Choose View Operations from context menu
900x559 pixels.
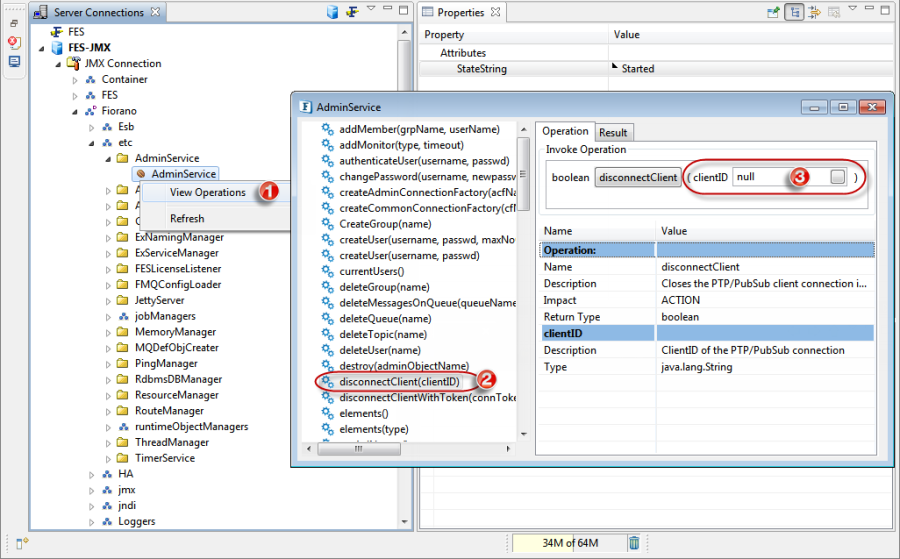207,192
